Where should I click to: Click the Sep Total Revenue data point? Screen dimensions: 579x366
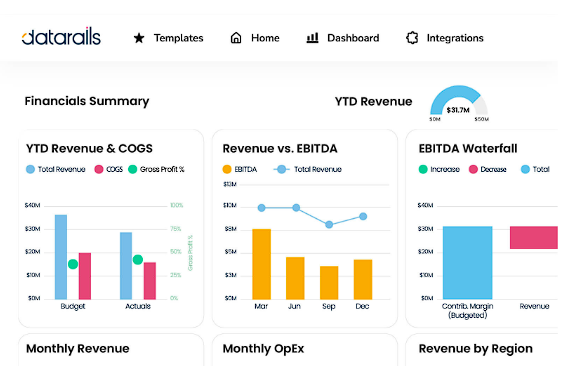(x=329, y=225)
